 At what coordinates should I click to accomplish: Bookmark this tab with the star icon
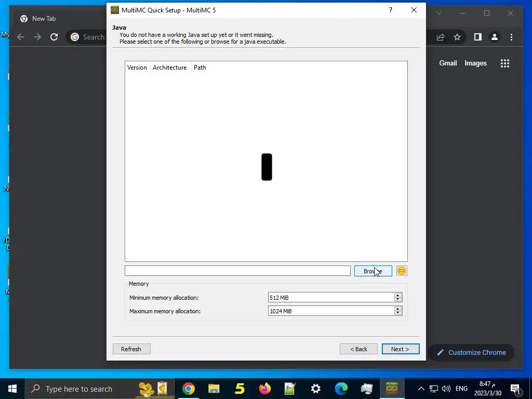(x=457, y=37)
